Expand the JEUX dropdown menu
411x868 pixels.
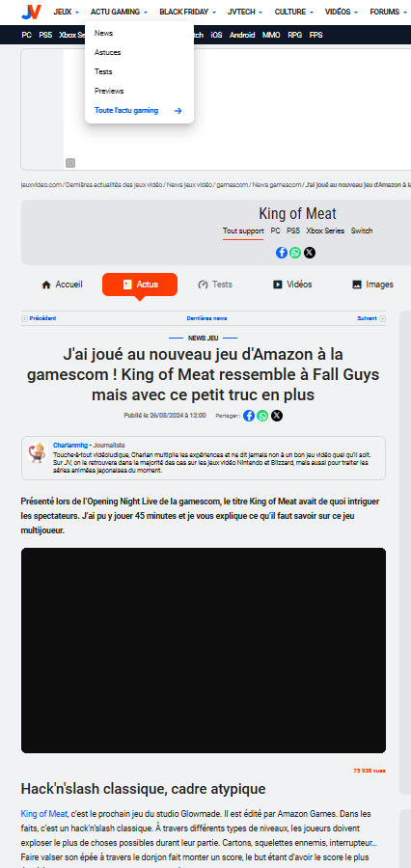(66, 12)
